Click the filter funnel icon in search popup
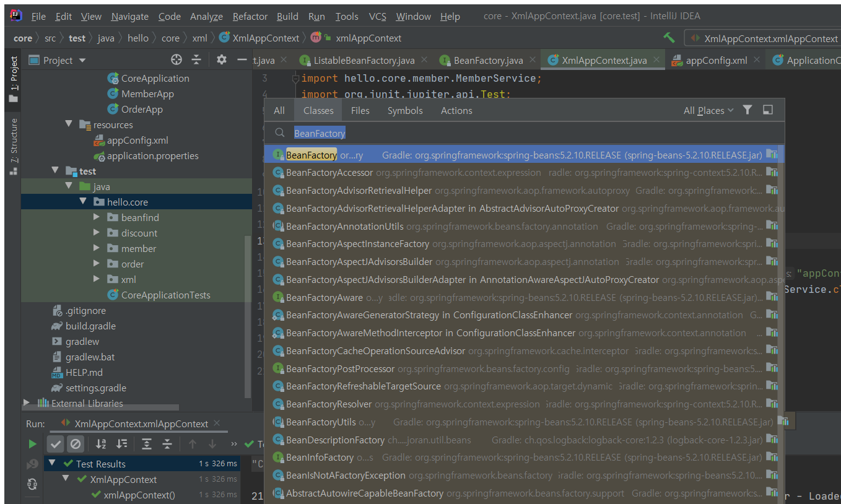 point(747,110)
